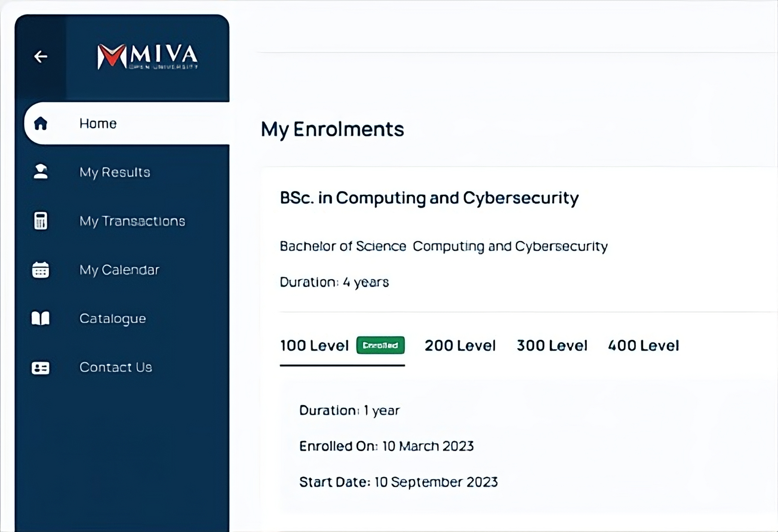This screenshot has height=532, width=778.
Task: Click the green Enrolled badge
Action: pyautogui.click(x=380, y=345)
